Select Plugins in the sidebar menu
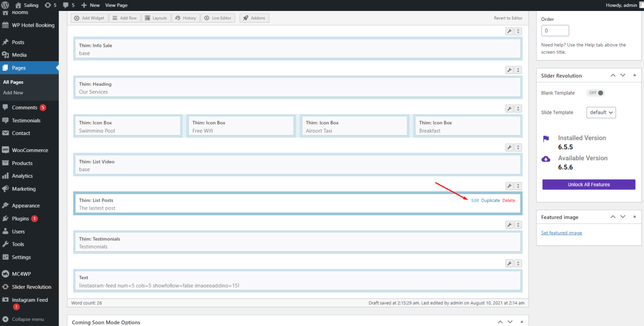This screenshot has width=644, height=326. click(20, 218)
